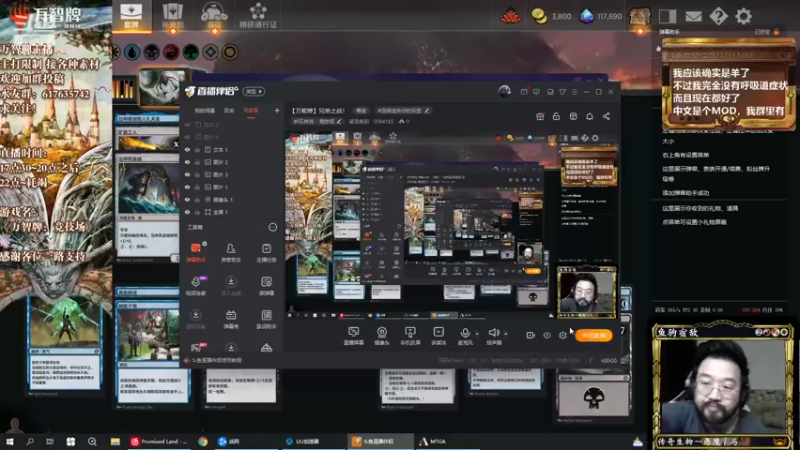Switch to the first scene tab

click(x=205, y=110)
